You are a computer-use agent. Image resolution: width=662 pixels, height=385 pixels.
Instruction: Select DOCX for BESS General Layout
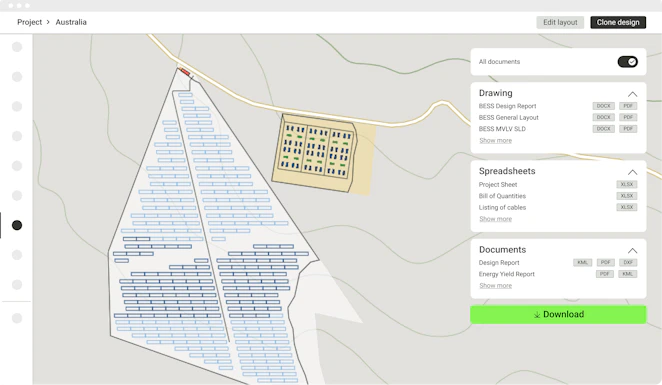[x=603, y=117]
